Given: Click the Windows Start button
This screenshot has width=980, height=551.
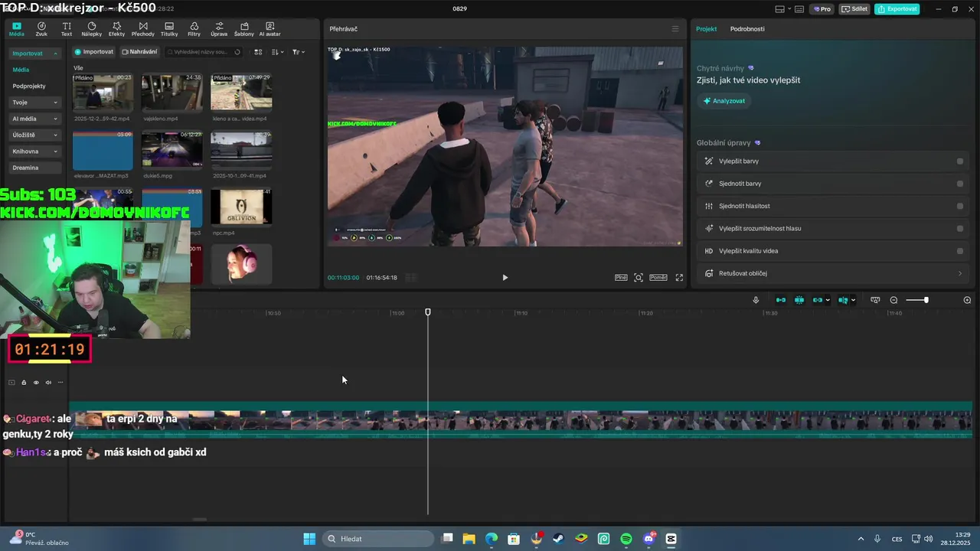Looking at the screenshot, I should [309, 539].
